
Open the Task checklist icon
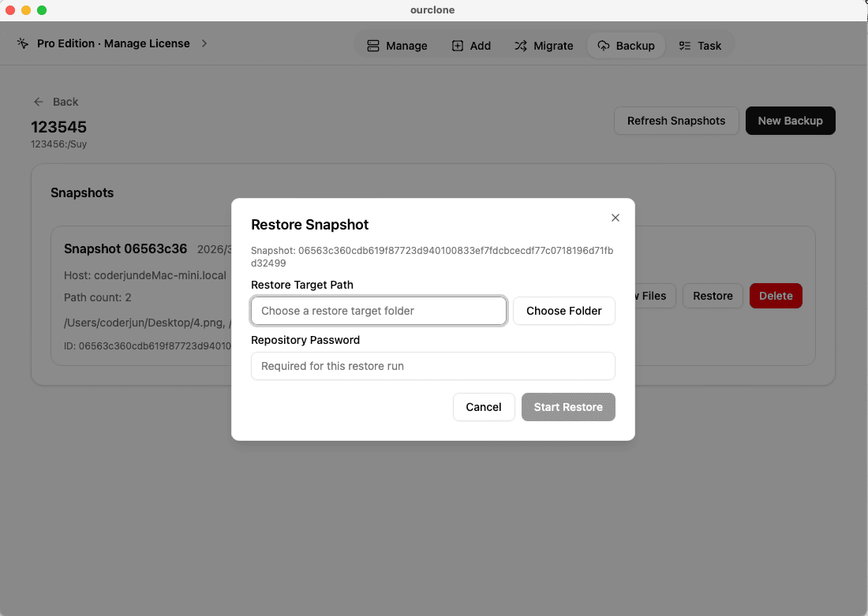click(684, 46)
